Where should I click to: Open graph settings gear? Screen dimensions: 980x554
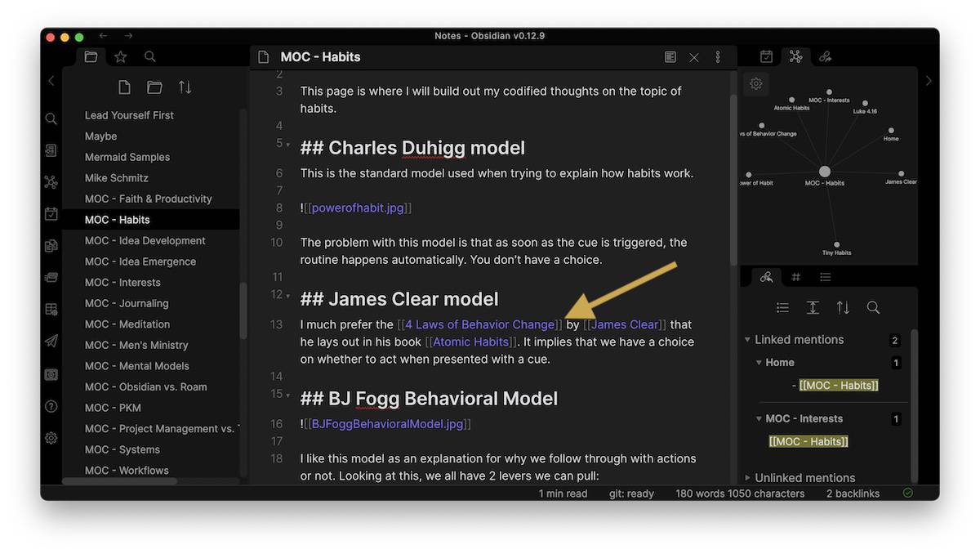[x=756, y=83]
